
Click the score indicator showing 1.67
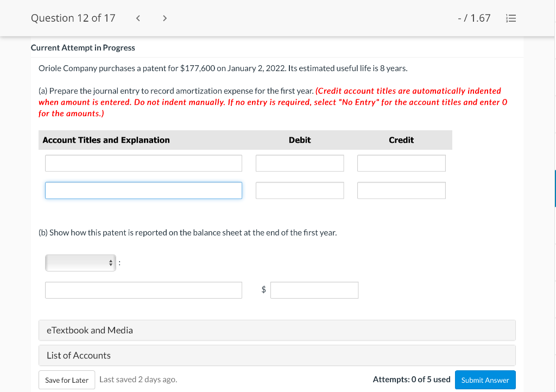pos(474,18)
